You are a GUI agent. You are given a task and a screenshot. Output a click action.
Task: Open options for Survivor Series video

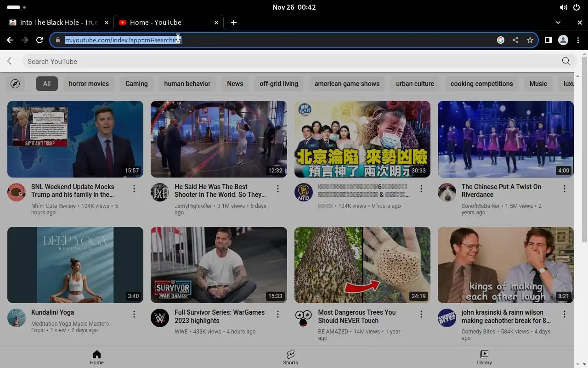tap(277, 314)
